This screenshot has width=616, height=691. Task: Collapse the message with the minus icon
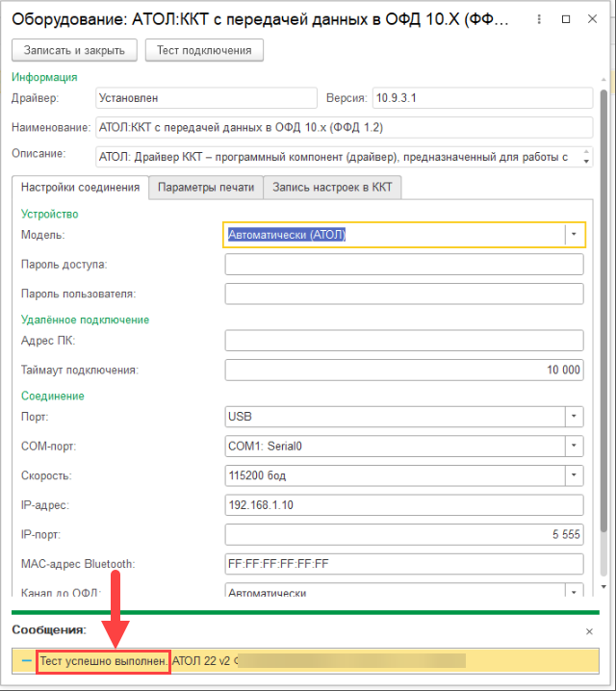pyautogui.click(x=26, y=660)
